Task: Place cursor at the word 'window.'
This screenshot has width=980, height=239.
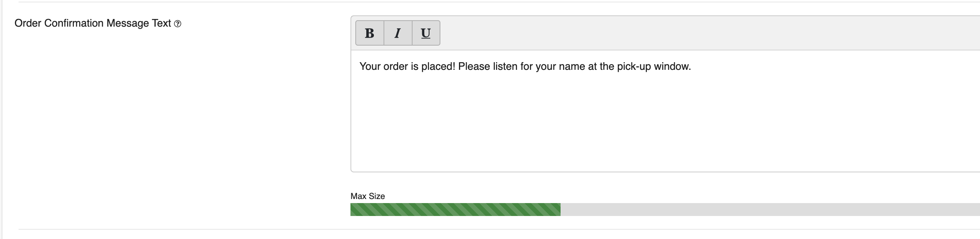Action: tap(672, 66)
